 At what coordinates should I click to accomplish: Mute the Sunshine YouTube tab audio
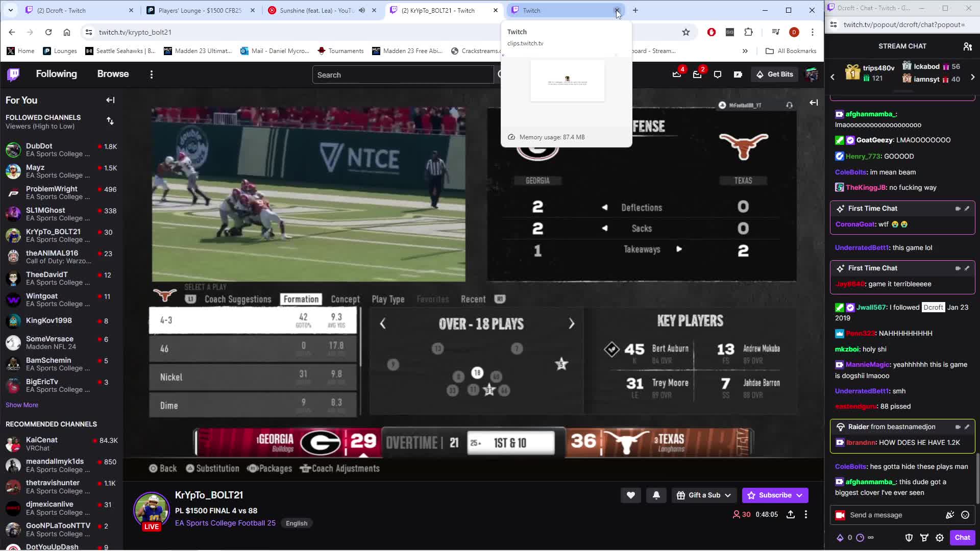[x=362, y=10]
